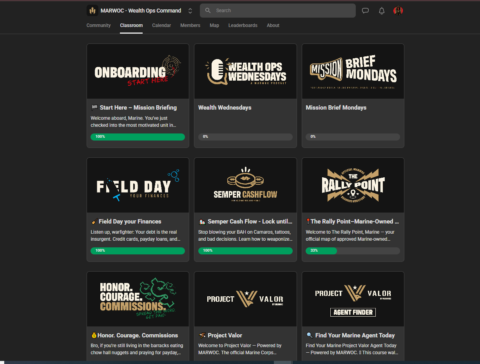Image resolution: width=480 pixels, height=364 pixels.
Task: Open the chat messages icon
Action: tap(365, 11)
